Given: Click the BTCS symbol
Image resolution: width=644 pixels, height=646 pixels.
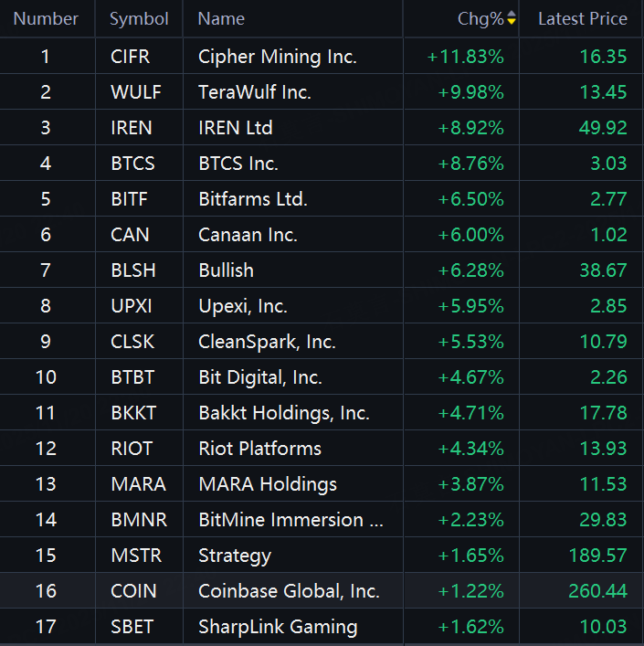Looking at the screenshot, I should [x=132, y=164].
